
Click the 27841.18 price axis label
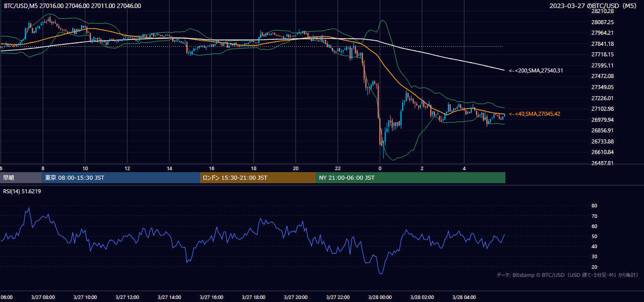(x=603, y=44)
